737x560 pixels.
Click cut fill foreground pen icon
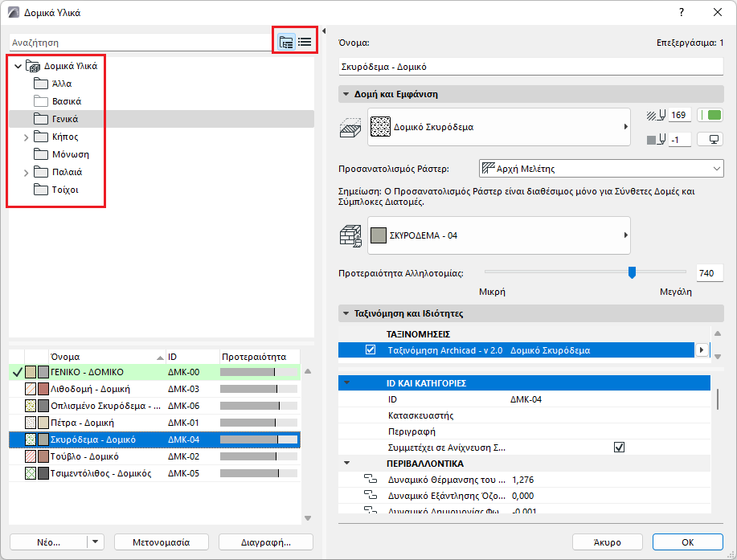[656, 115]
